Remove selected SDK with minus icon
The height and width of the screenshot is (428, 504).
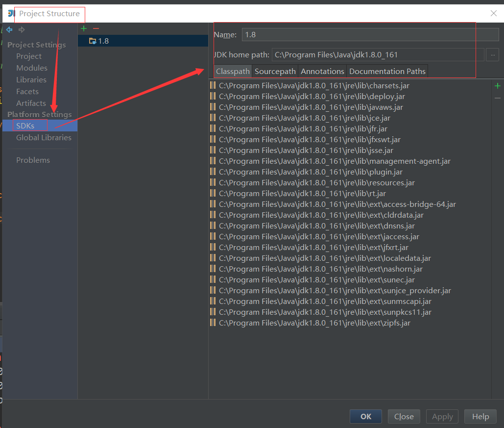click(x=96, y=28)
